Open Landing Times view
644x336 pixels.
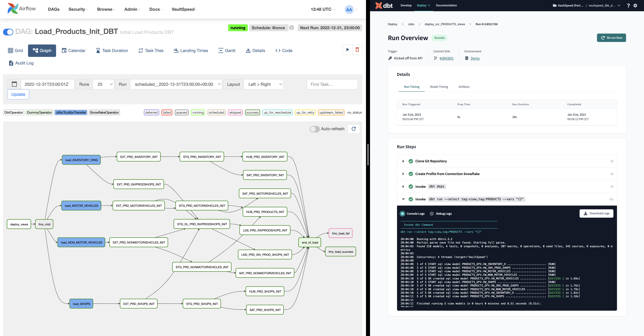click(191, 51)
